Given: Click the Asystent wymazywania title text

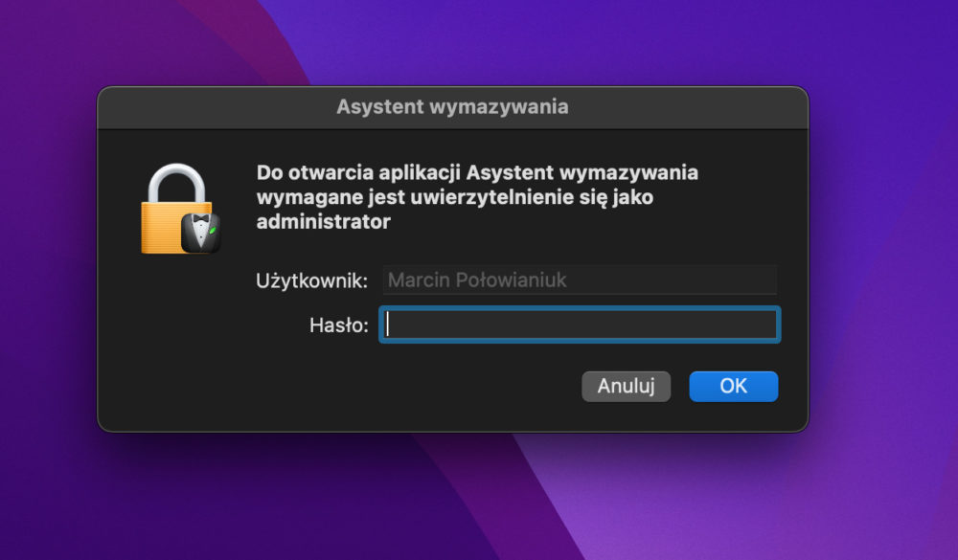Looking at the screenshot, I should (x=452, y=107).
